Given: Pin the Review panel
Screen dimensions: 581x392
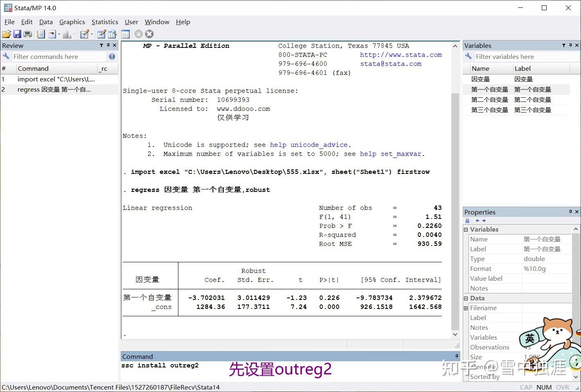Looking at the screenshot, I should [108, 45].
